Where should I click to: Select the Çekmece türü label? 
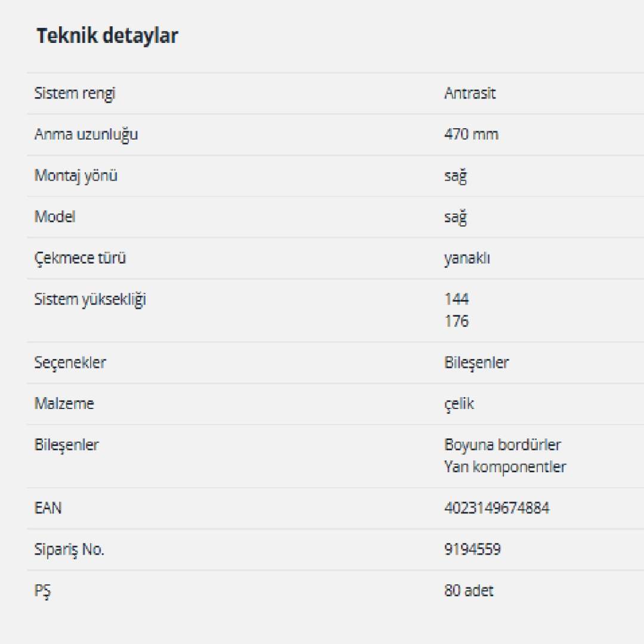(x=80, y=258)
